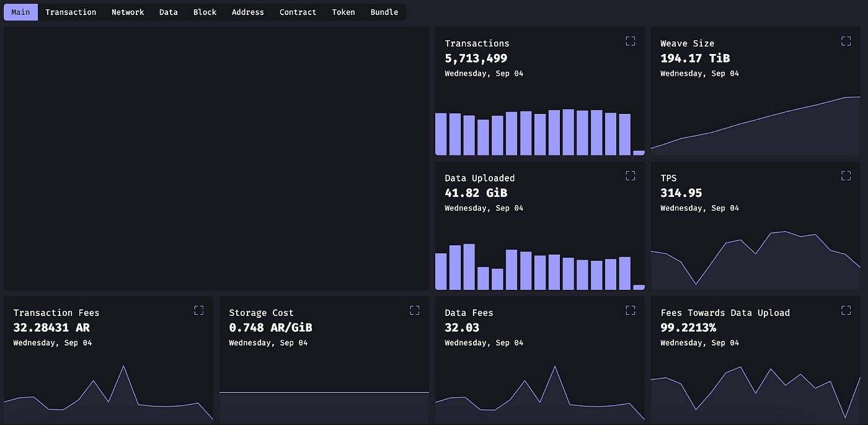
Task: Expand the Transaction Fees chart to fullscreen
Action: [x=198, y=310]
